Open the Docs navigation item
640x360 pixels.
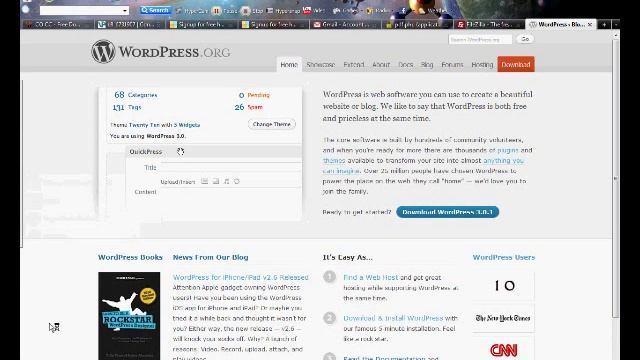click(406, 64)
